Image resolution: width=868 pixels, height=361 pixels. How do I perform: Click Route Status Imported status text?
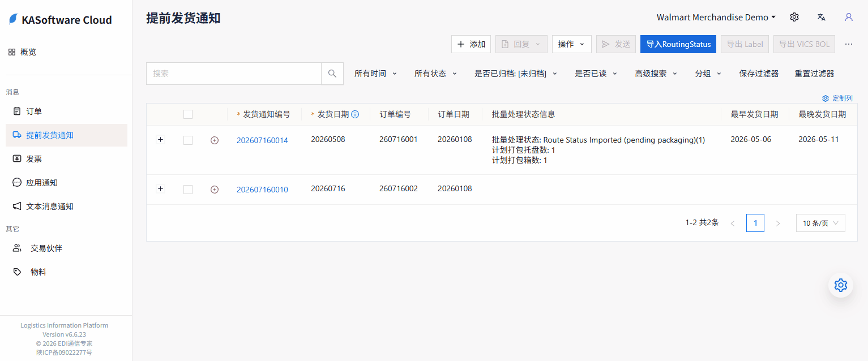click(x=598, y=140)
